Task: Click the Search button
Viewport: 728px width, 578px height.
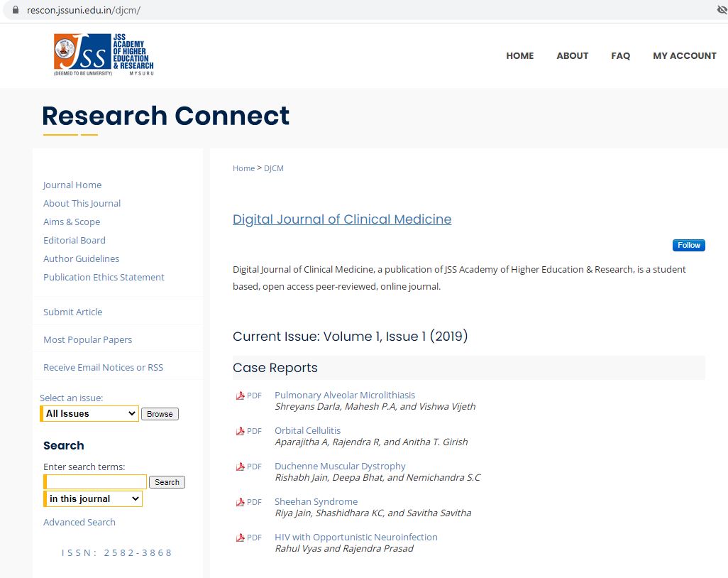Action: (x=167, y=482)
